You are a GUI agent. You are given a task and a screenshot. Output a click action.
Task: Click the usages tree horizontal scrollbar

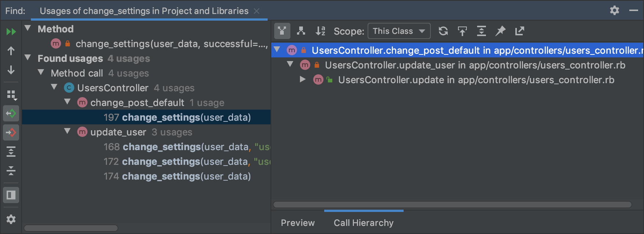[x=71, y=228]
